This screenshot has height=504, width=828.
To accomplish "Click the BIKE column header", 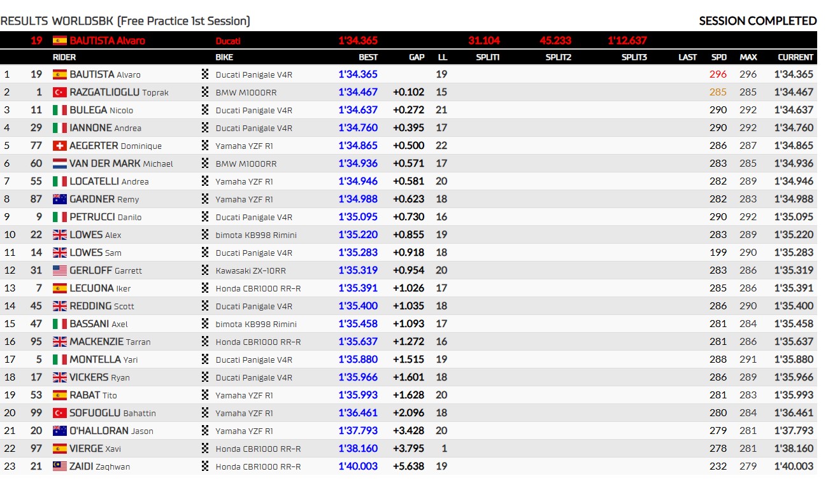I will (224, 57).
